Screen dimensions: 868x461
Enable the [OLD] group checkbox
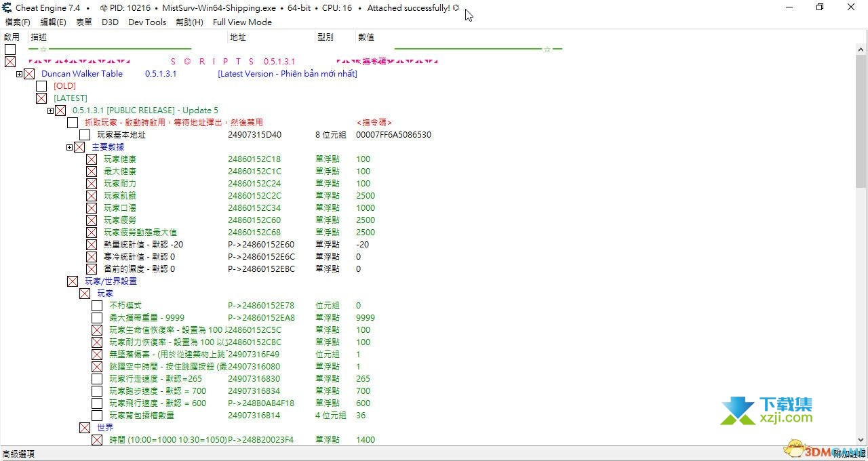click(x=41, y=86)
